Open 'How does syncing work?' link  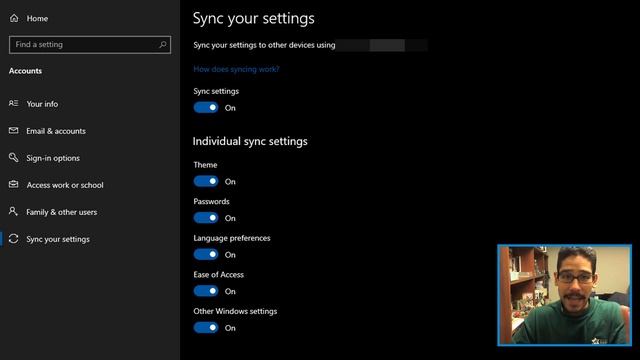pyautogui.click(x=236, y=69)
